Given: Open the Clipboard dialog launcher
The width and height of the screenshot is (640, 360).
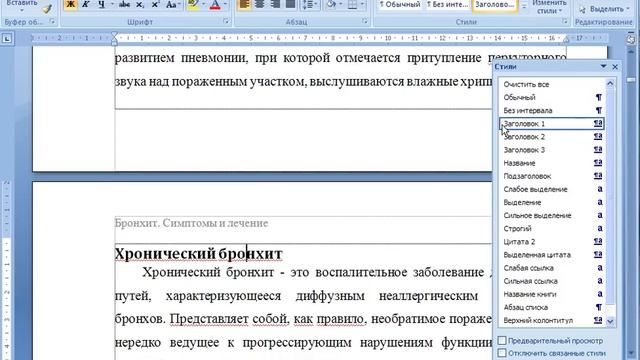Looking at the screenshot, I should coord(52,22).
